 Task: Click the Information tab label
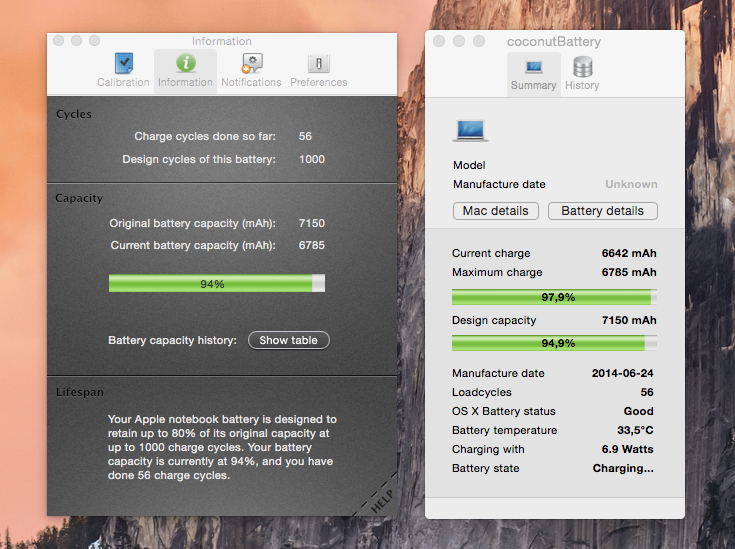185,83
